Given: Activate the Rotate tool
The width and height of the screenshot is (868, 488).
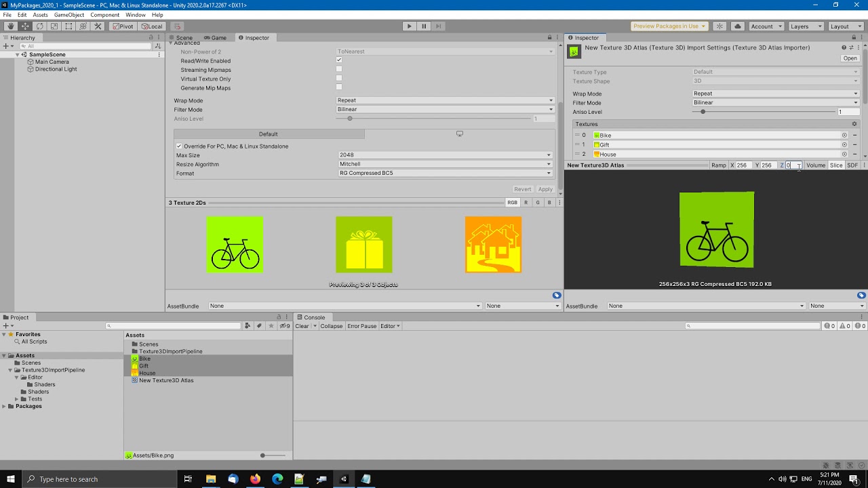Looking at the screenshot, I should click(39, 26).
